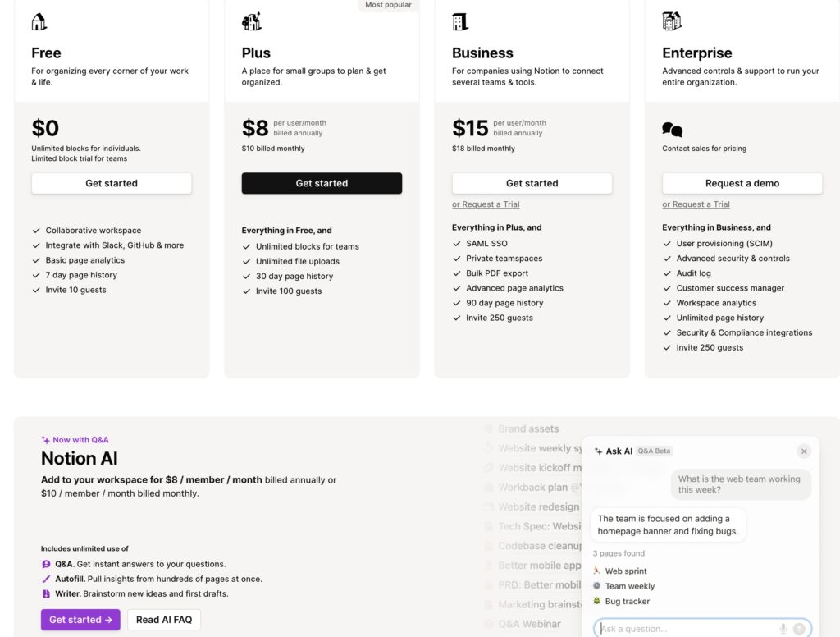Viewport: 840px width, 637px height.
Task: Click 'Unlimited blocks for teams' feature text
Action: click(308, 246)
